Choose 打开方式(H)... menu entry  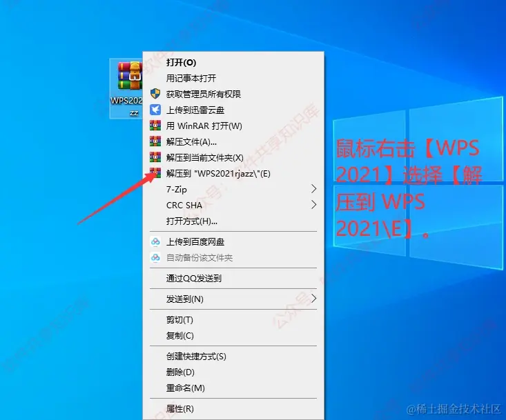[233, 221]
